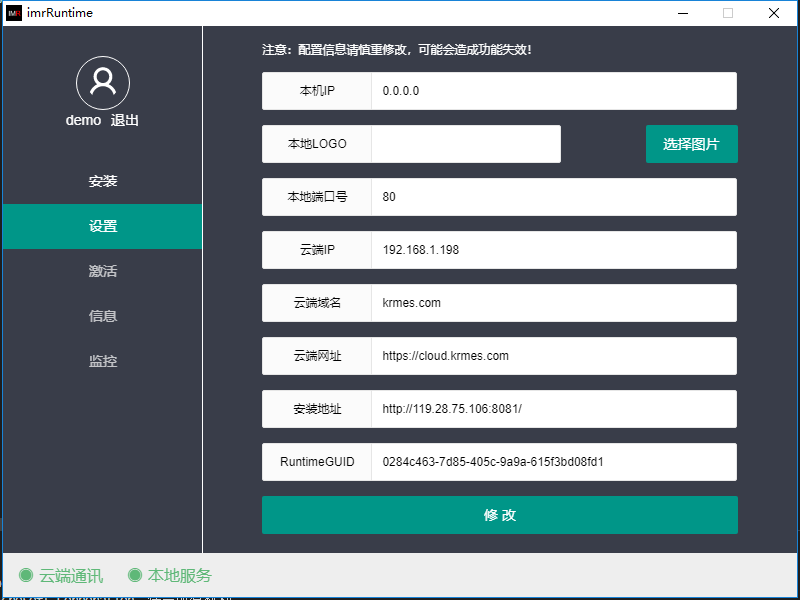800x600 pixels.
Task: Open the 监控 sidebar tab
Action: (102, 361)
